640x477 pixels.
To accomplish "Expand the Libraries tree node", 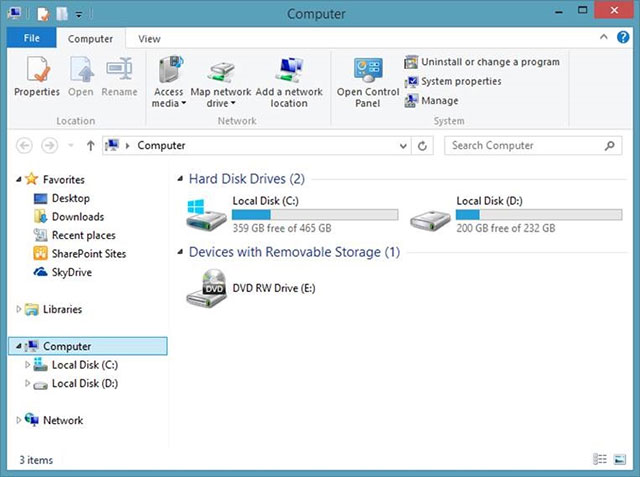I will [x=18, y=309].
